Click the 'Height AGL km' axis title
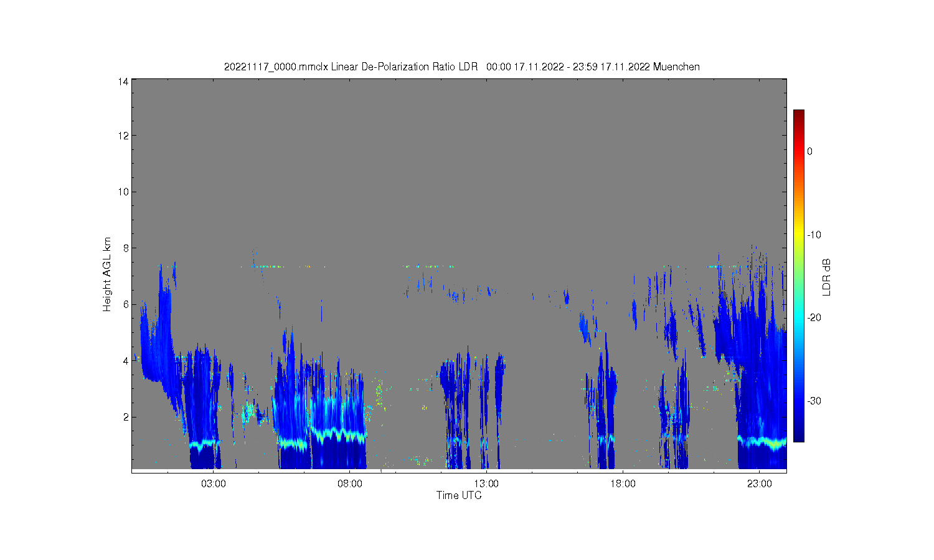This screenshot has height=560, width=934. (x=107, y=274)
